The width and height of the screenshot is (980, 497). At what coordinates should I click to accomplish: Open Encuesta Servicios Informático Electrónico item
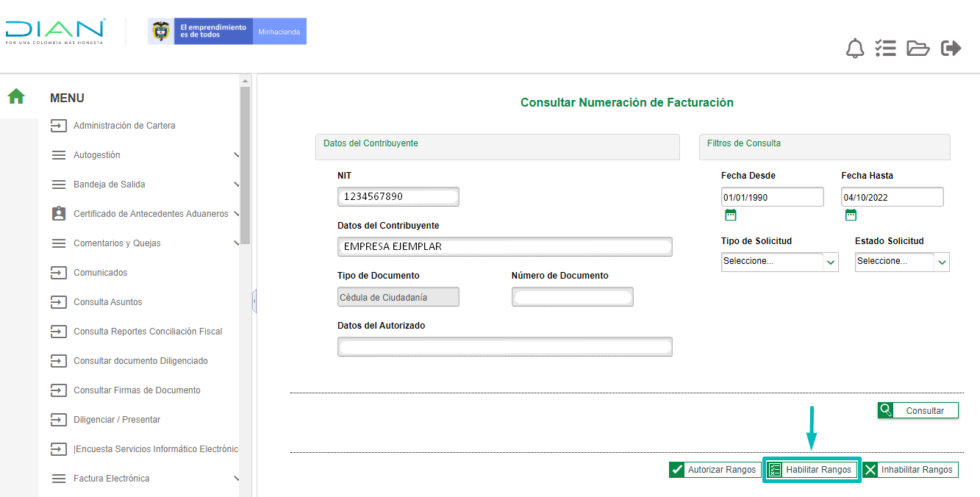[156, 449]
